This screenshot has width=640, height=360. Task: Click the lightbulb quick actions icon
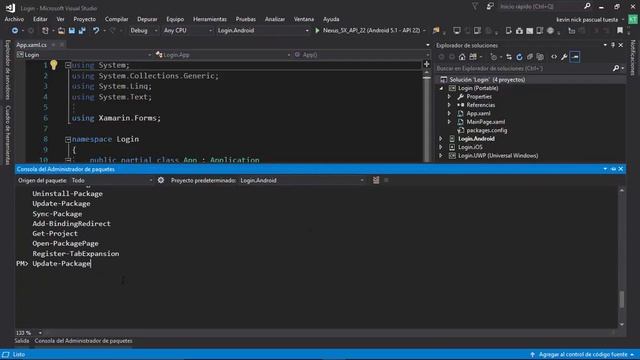tap(53, 64)
